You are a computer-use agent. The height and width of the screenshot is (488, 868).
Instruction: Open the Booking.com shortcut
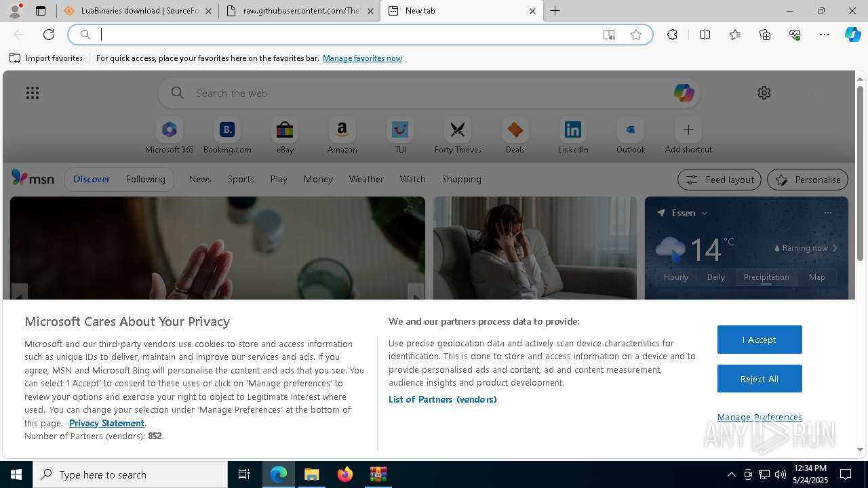pos(227,136)
